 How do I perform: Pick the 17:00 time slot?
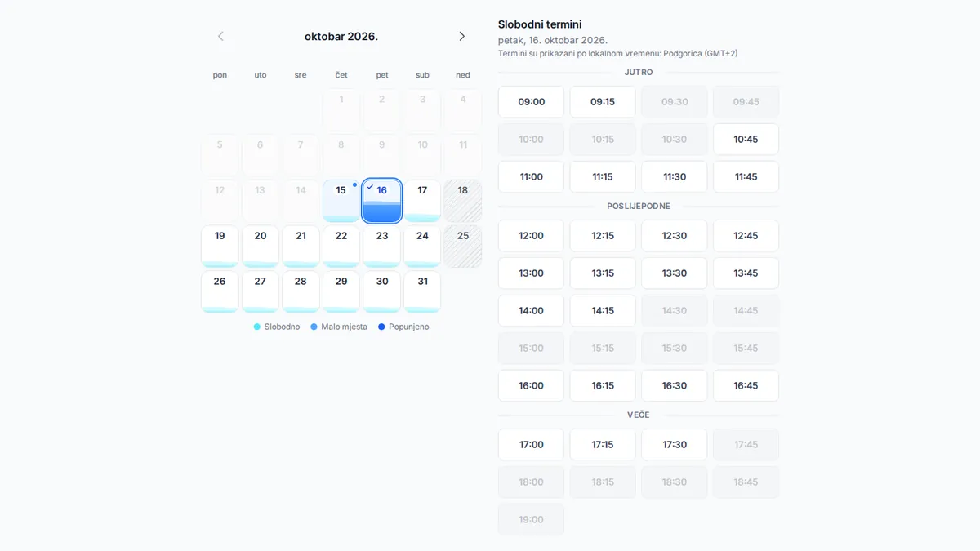[531, 445]
